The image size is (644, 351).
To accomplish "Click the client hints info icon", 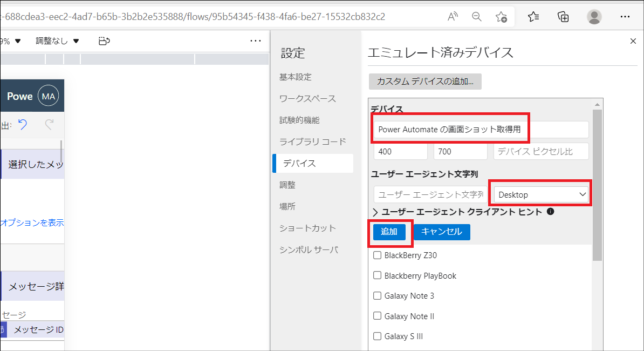I will 550,212.
